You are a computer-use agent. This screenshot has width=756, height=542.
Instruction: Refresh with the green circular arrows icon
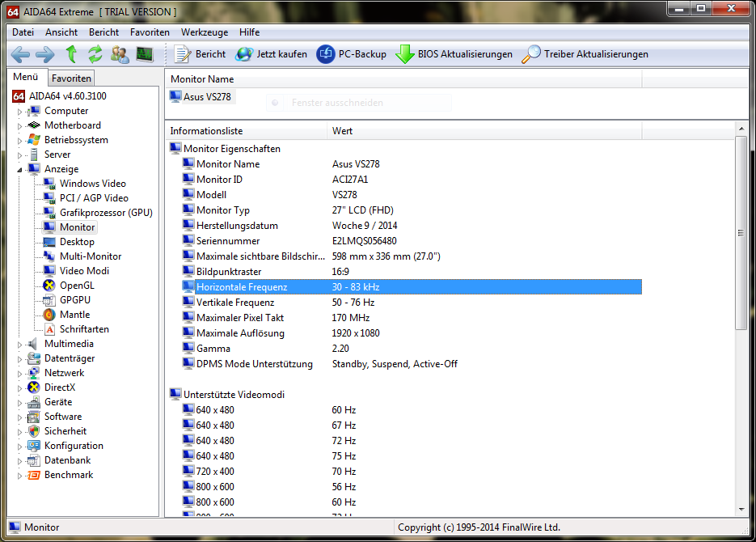95,54
